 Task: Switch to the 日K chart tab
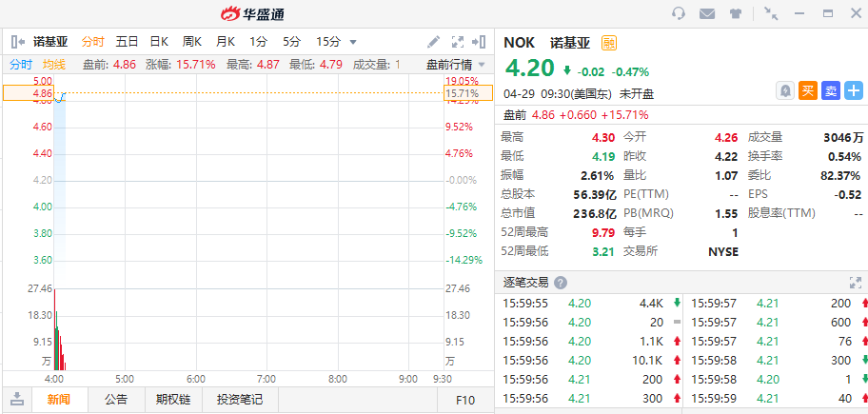coord(158,42)
